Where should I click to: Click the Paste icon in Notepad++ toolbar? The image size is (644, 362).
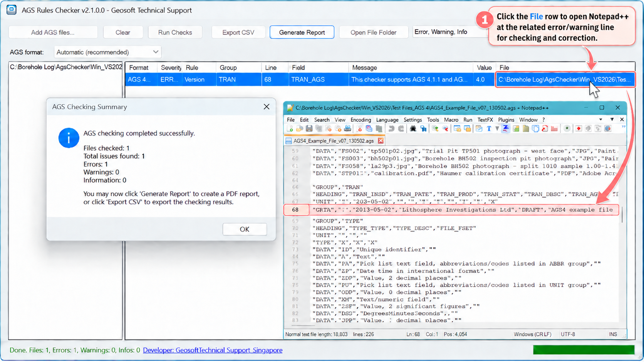click(379, 128)
